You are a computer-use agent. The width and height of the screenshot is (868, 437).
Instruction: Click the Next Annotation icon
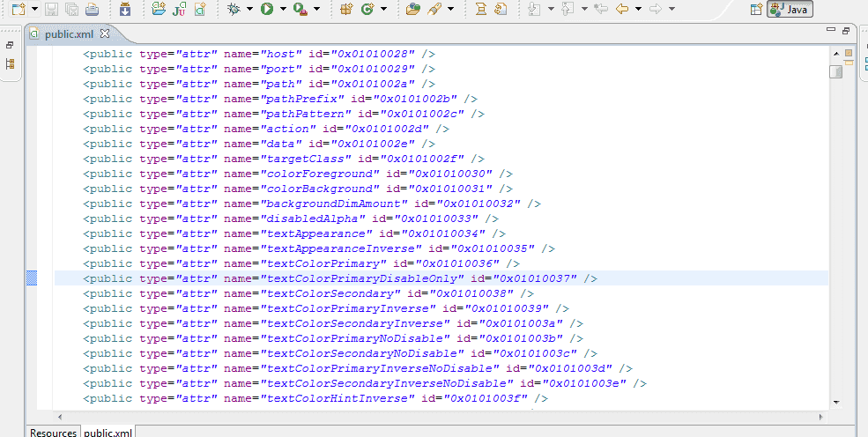pos(534,9)
